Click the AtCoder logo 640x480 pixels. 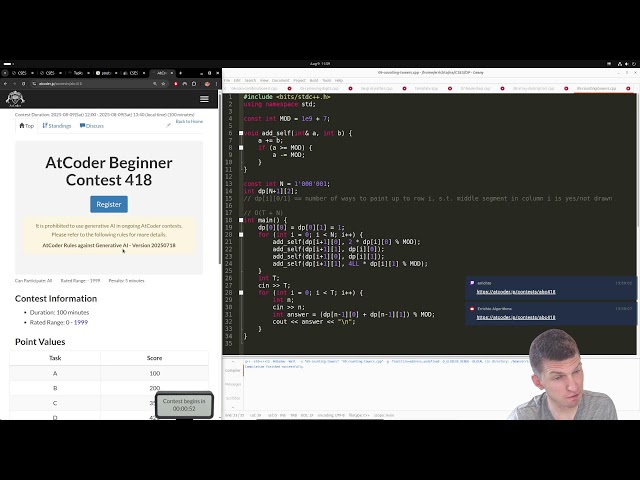tap(15, 99)
